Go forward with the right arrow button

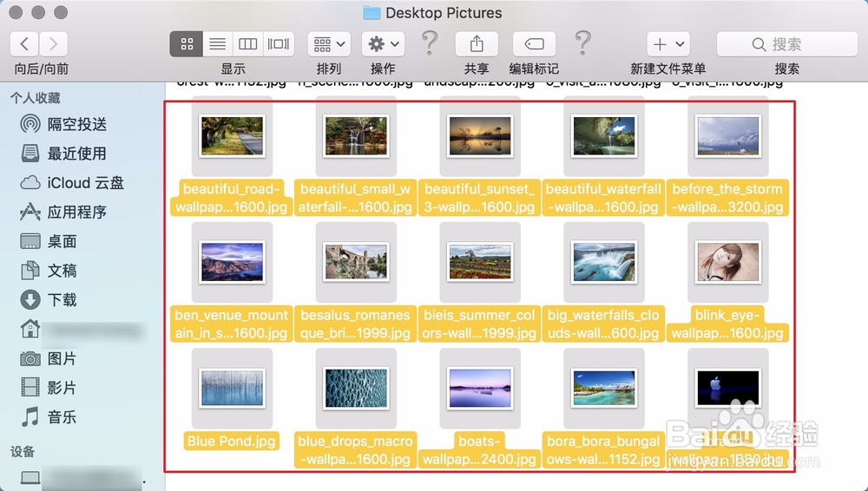53,43
